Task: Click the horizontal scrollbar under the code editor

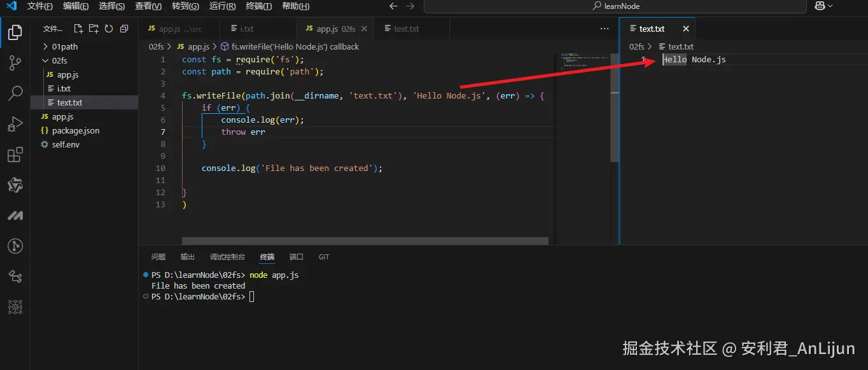Action: (x=365, y=241)
